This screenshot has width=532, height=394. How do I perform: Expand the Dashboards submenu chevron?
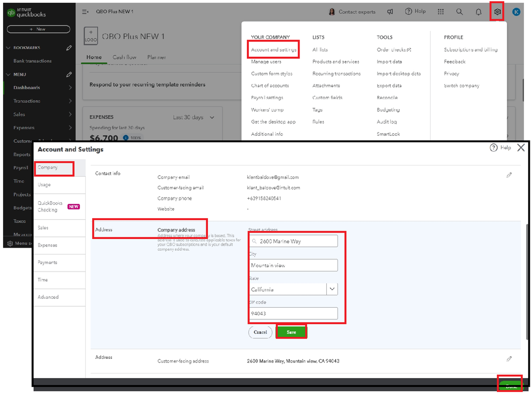tap(70, 87)
